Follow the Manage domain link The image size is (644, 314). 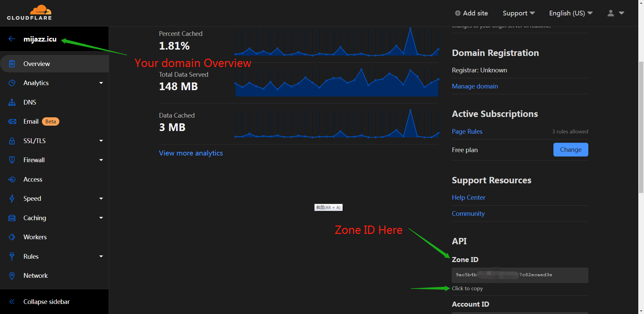click(x=475, y=86)
